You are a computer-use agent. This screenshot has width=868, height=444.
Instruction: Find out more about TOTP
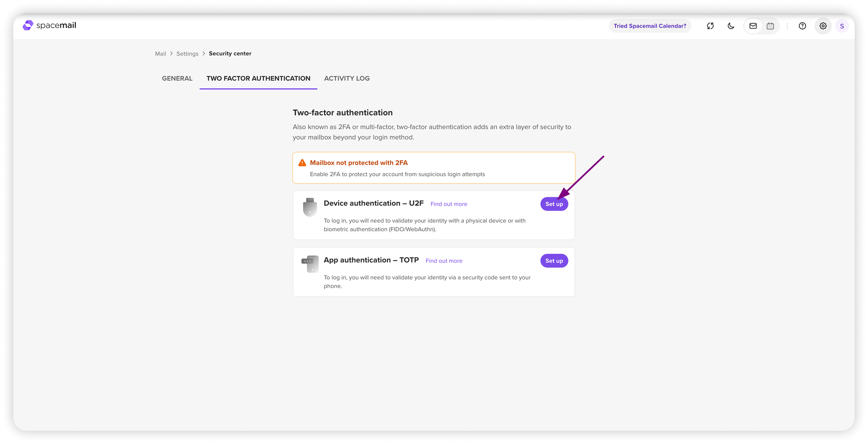(444, 261)
